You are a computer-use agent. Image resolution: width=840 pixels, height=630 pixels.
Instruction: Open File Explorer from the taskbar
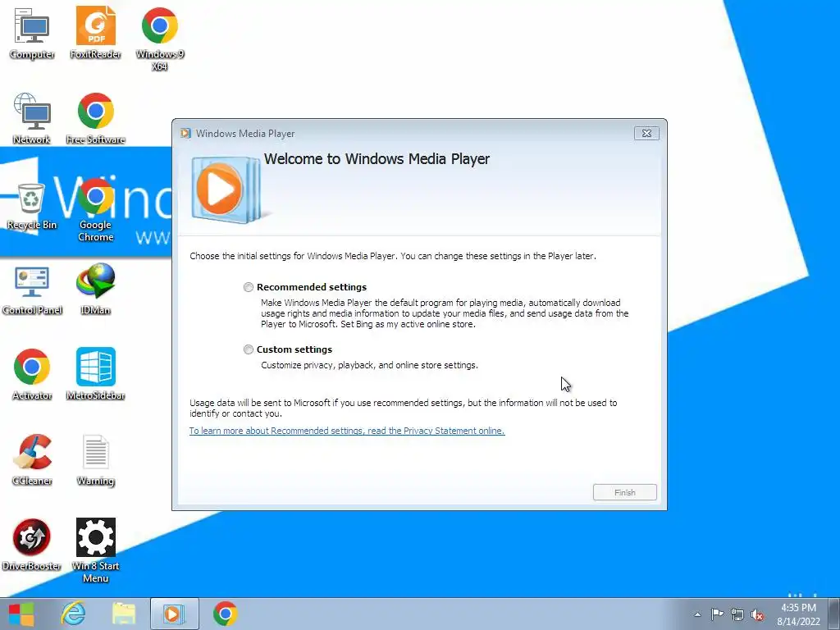click(123, 614)
